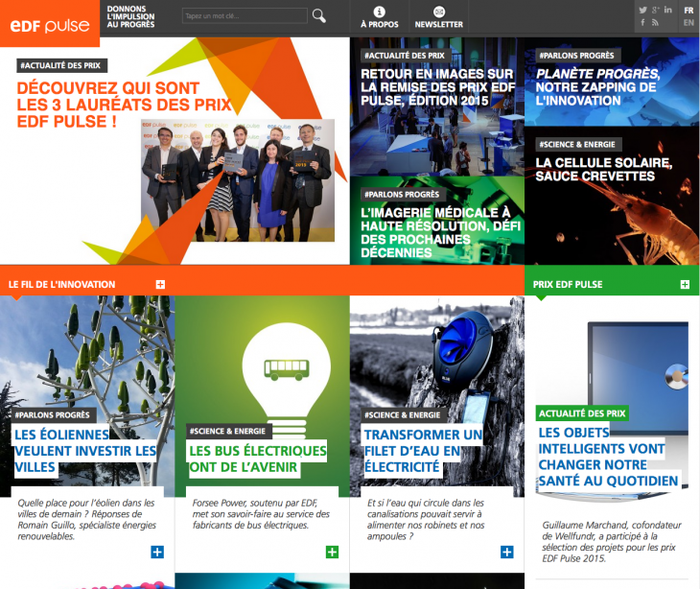
Task: Click #ACTUALITÉ DES PRIX tag above lauréats headline
Action: click(61, 65)
